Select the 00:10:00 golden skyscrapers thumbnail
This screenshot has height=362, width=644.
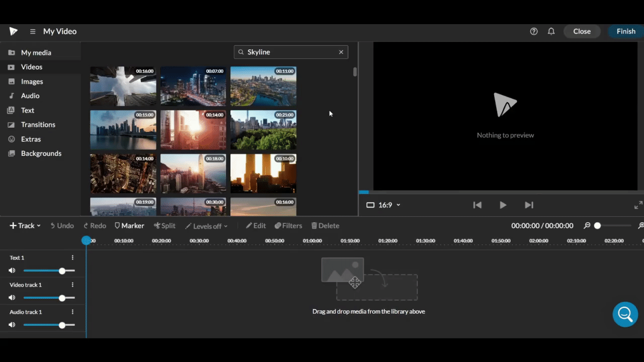click(x=263, y=173)
